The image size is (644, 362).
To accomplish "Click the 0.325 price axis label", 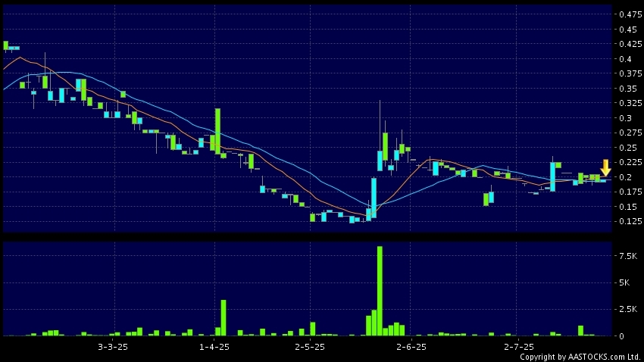I will 630,103.
